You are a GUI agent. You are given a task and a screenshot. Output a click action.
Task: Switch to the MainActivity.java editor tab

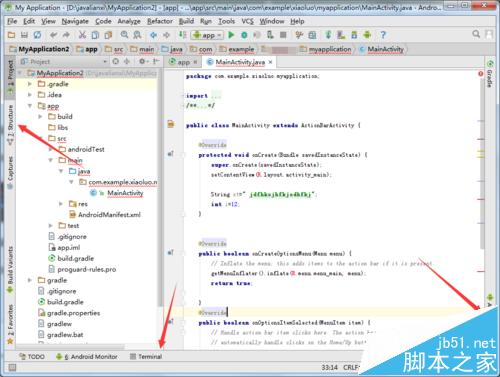coord(240,62)
